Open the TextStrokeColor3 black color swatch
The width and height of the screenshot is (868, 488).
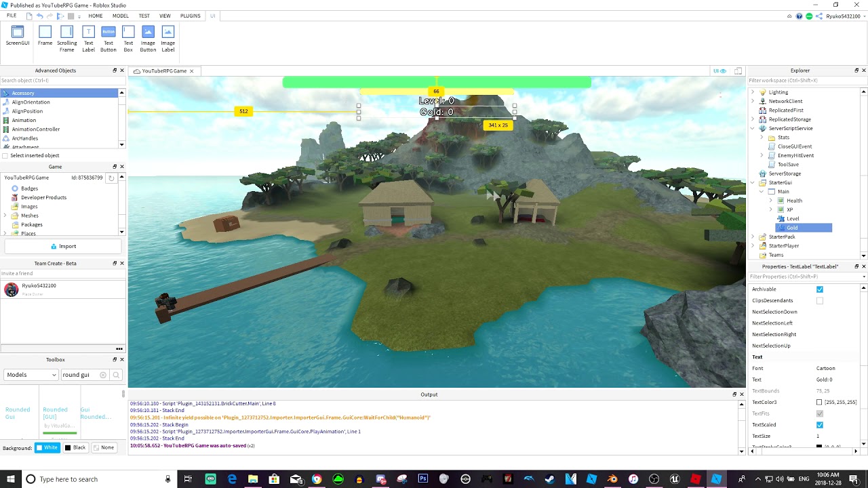pos(819,447)
